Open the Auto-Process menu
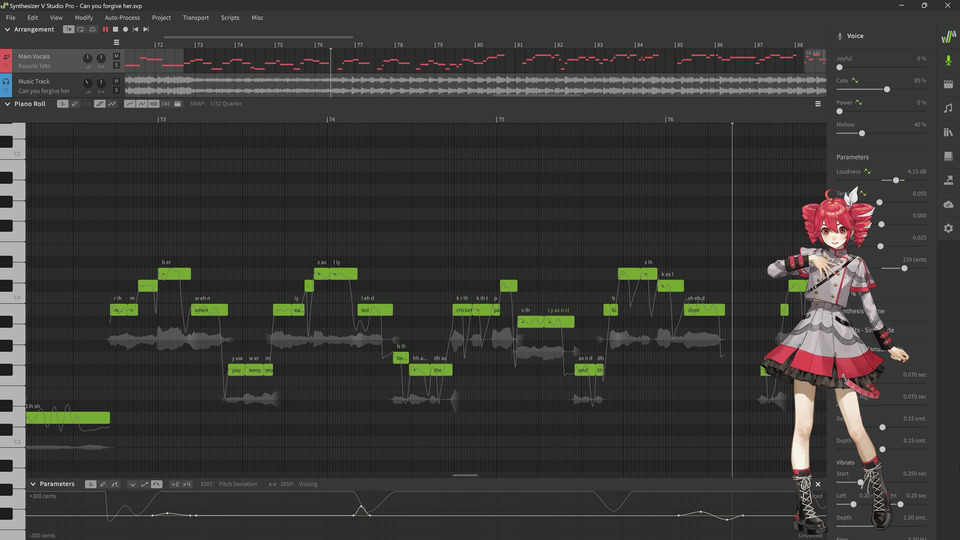 [x=122, y=18]
